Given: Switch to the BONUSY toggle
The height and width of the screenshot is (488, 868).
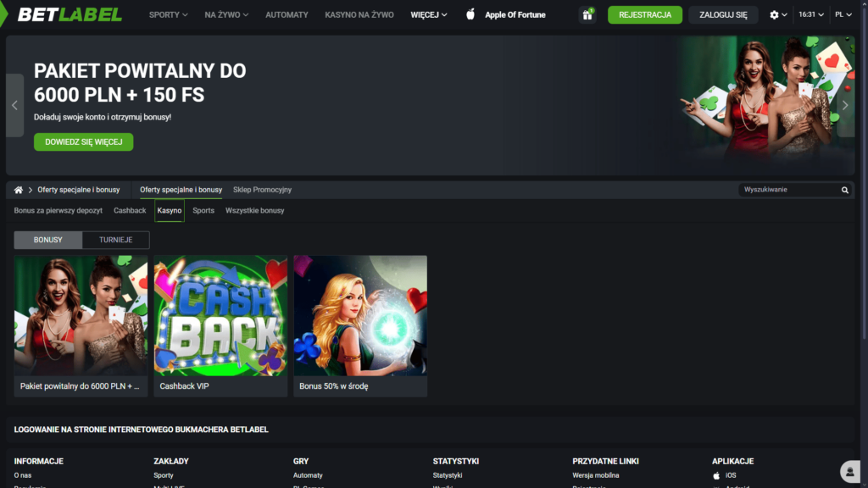Looking at the screenshot, I should (47, 240).
